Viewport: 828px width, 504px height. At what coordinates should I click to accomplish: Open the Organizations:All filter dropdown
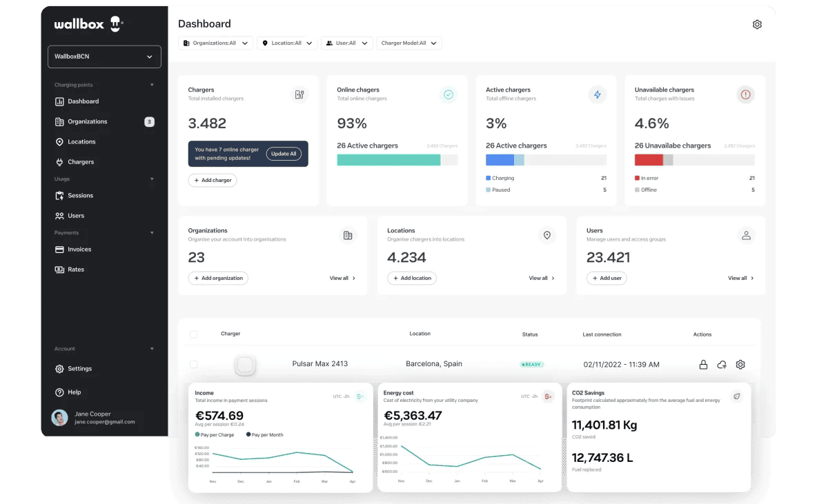point(217,43)
